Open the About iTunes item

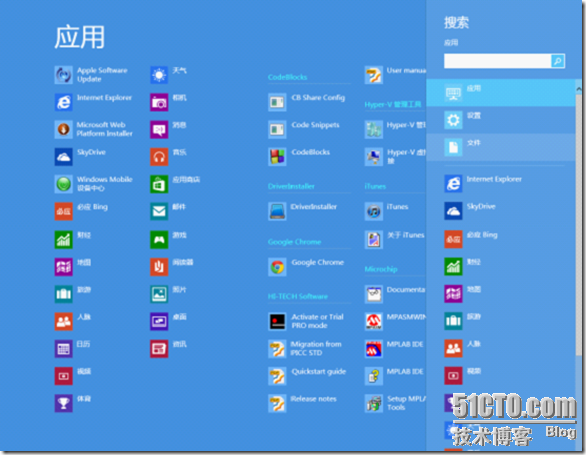395,240
